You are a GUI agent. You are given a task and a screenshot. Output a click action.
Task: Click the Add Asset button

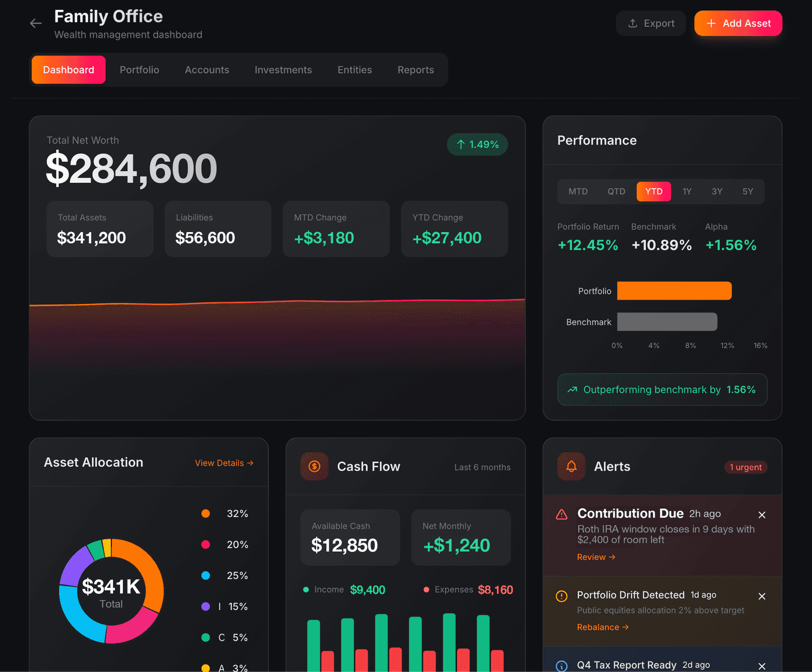coord(738,23)
